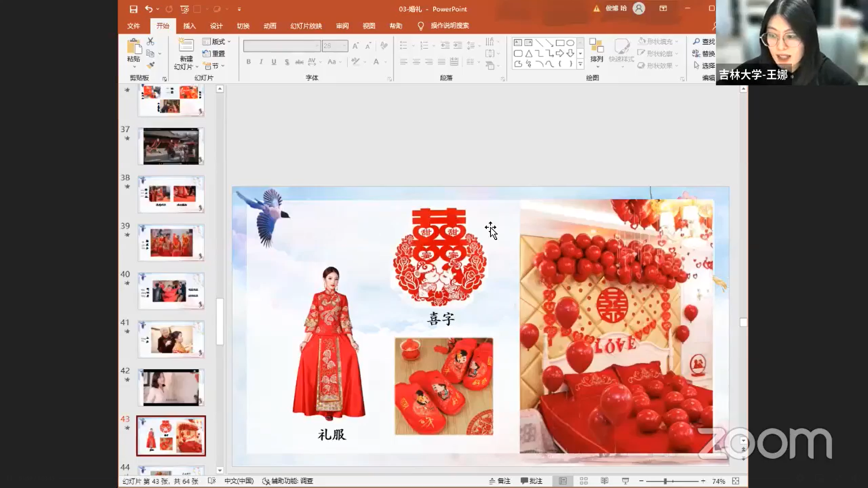This screenshot has height=488, width=868.
Task: Expand the font size combo box
Action: [344, 46]
